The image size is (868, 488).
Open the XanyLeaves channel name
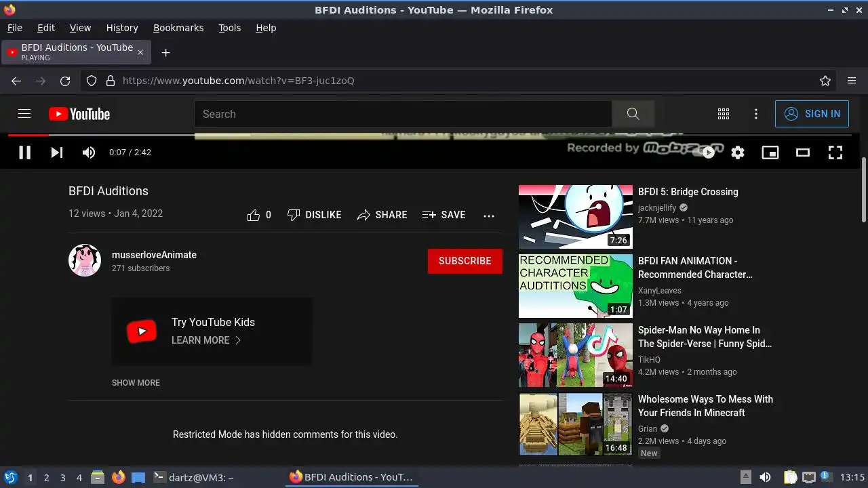tap(660, 291)
